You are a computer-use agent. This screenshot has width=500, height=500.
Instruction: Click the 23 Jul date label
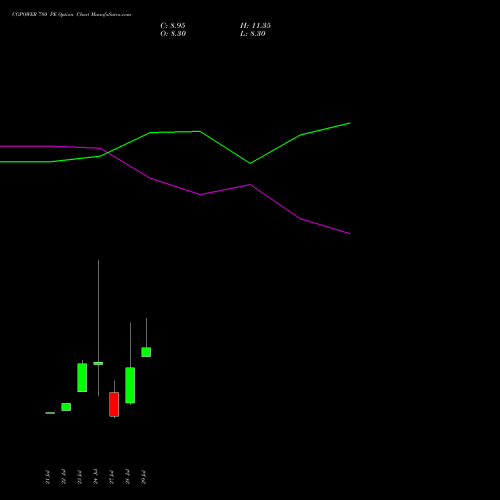pyautogui.click(x=80, y=477)
